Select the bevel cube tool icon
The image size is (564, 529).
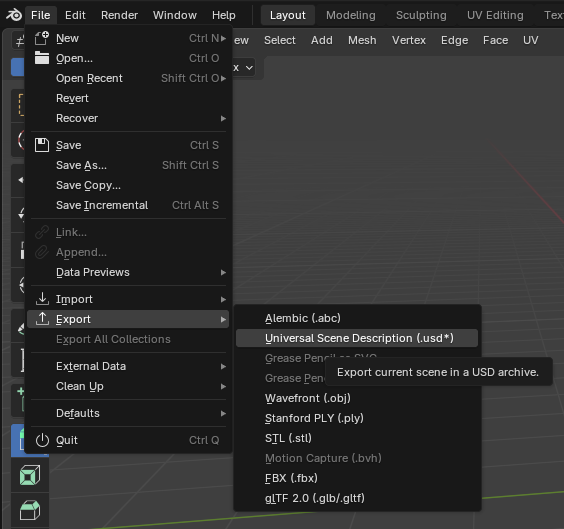point(30,510)
